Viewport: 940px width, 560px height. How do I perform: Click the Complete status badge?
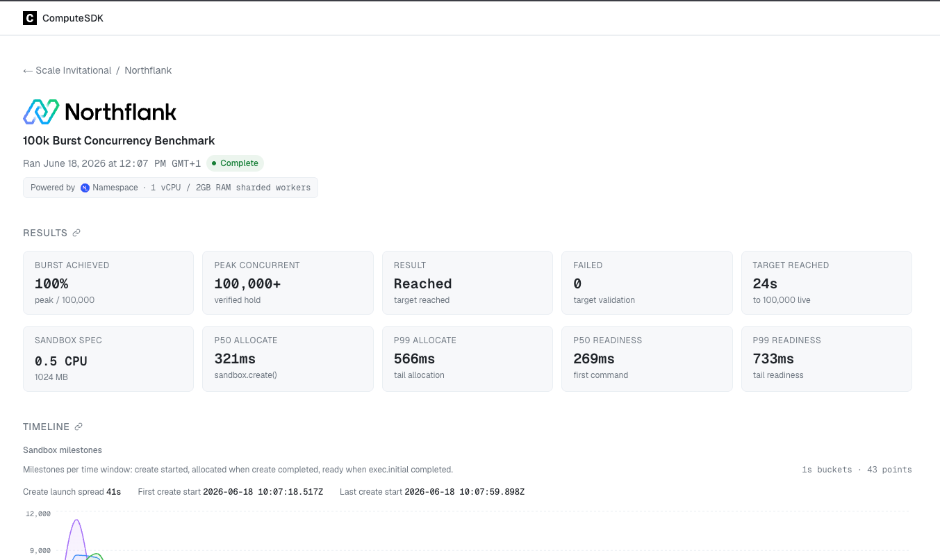(x=235, y=163)
